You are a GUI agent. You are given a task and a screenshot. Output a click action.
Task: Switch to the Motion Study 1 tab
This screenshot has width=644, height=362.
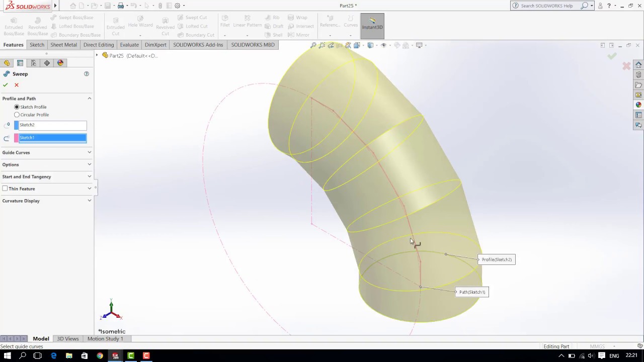click(x=105, y=339)
